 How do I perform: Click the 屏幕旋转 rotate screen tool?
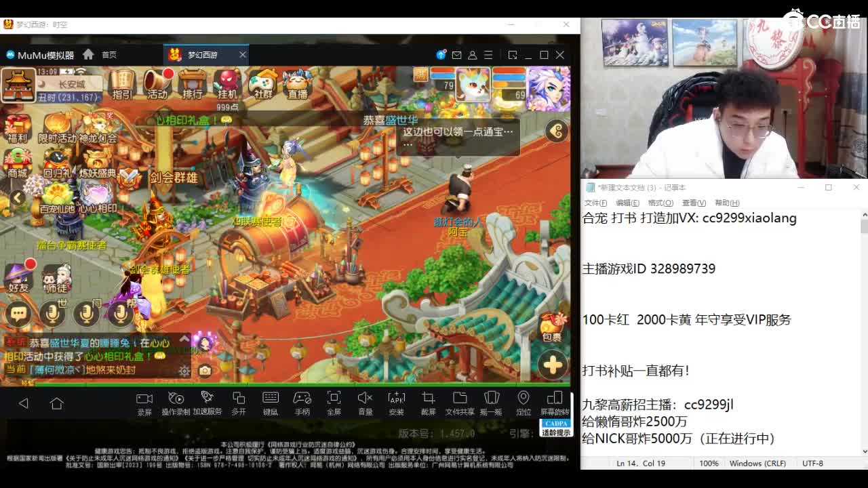(555, 403)
